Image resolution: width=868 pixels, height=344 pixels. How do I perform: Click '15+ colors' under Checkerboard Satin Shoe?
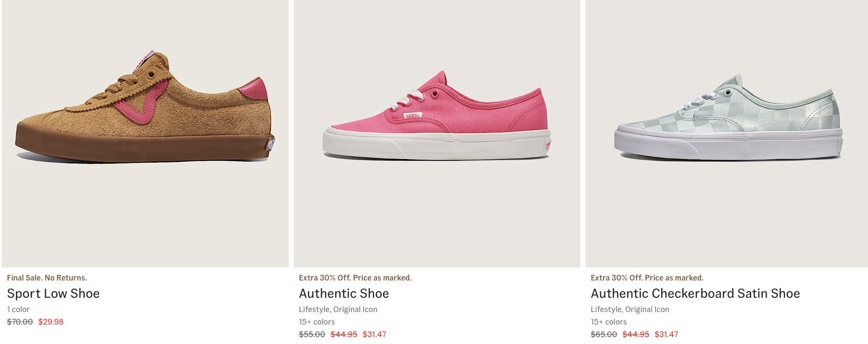click(x=608, y=322)
